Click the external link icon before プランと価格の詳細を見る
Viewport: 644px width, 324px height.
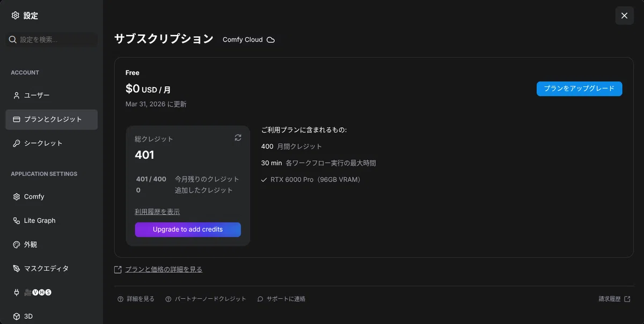tap(118, 269)
